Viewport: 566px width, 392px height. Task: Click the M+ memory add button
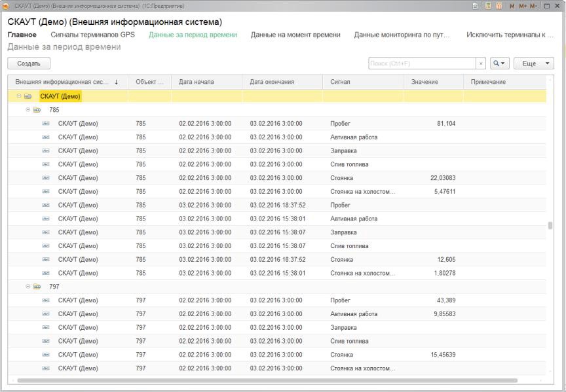tap(522, 6)
